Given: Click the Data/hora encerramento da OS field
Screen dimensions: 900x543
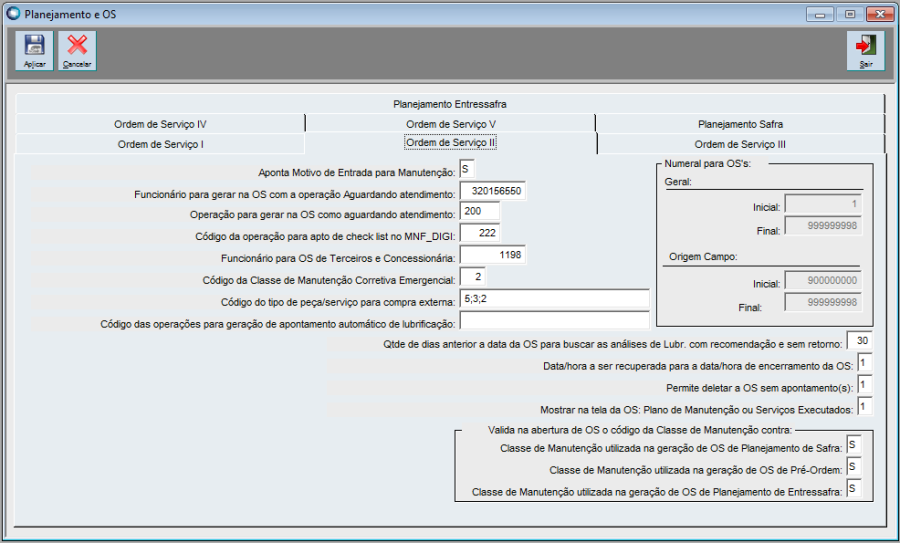Looking at the screenshot, I should tap(865, 363).
